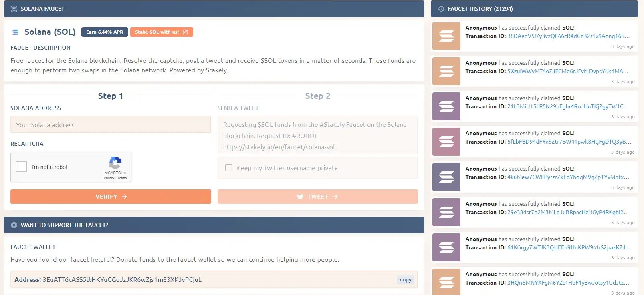Click Solana icon for transaction 5XzuiWWvMT4oZJFC
This screenshot has height=295, width=644.
point(446,71)
